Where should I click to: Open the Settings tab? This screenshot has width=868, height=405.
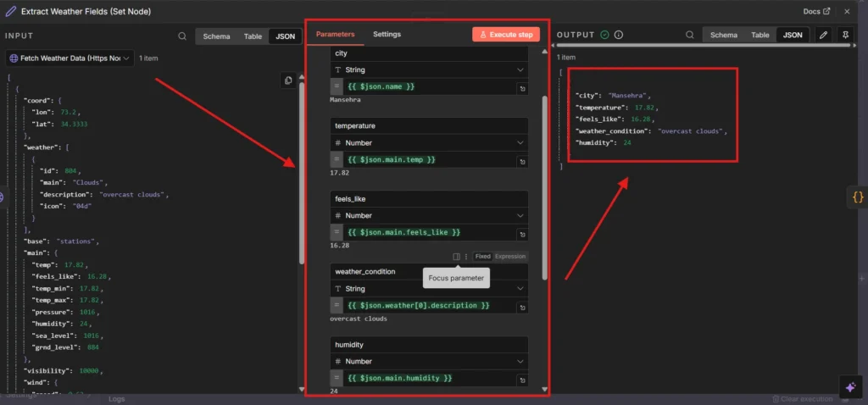coord(387,34)
